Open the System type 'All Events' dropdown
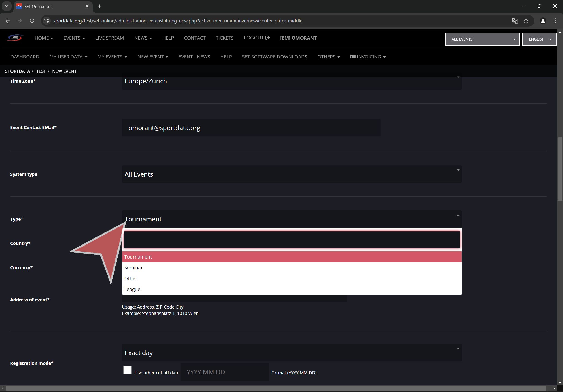The width and height of the screenshot is (563, 392). click(291, 174)
